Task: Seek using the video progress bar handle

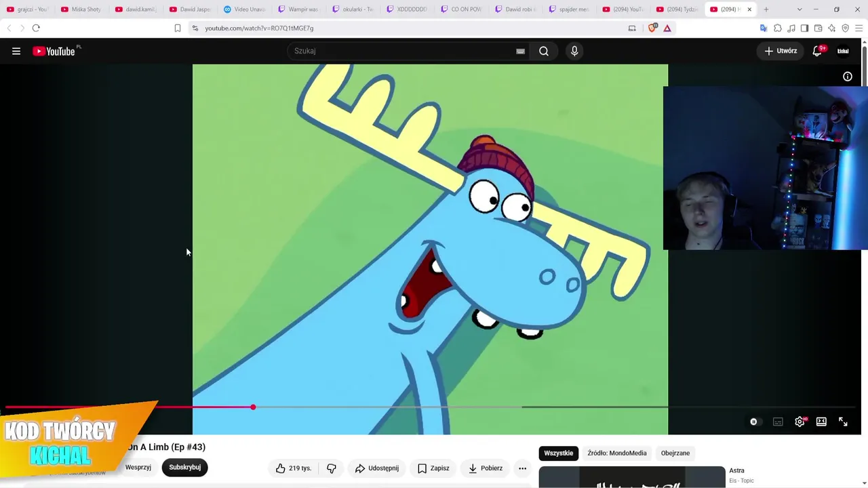Action: (253, 407)
